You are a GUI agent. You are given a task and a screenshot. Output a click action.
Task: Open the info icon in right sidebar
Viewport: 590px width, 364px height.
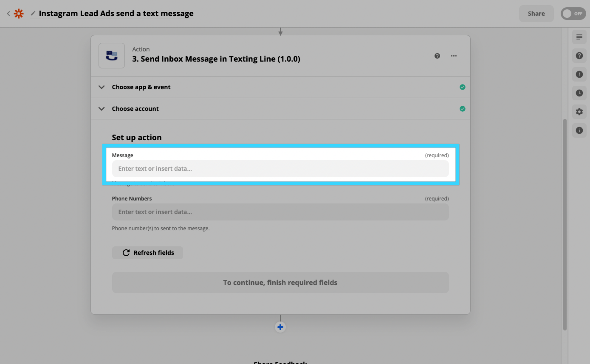point(579,130)
